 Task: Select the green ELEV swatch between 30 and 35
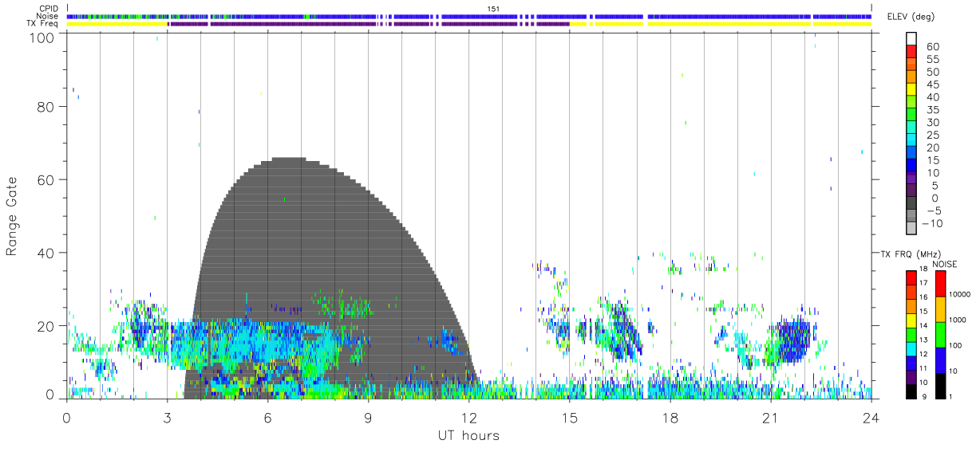click(911, 116)
